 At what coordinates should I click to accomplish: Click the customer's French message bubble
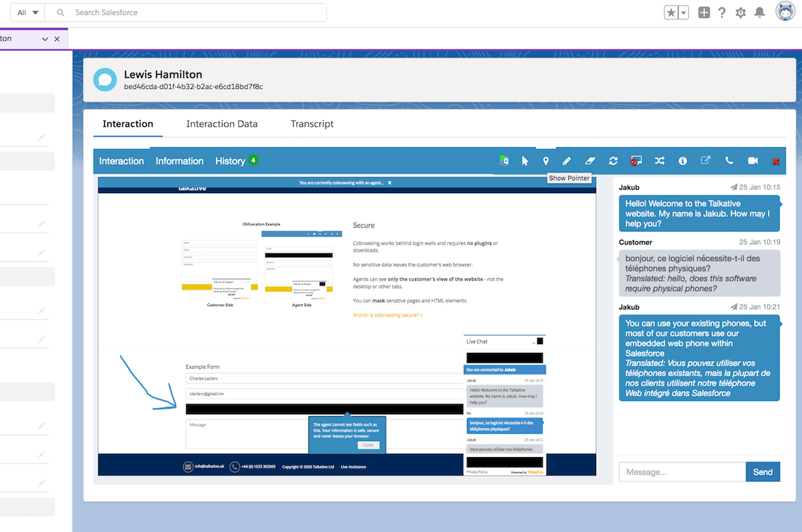point(699,273)
